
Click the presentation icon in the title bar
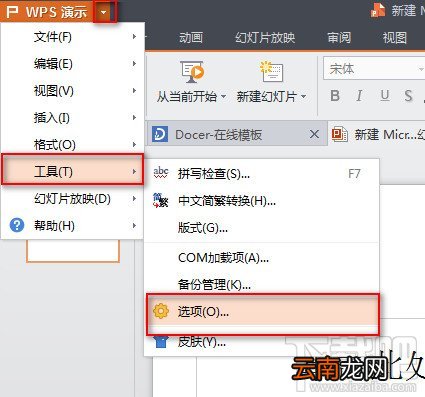click(x=378, y=10)
